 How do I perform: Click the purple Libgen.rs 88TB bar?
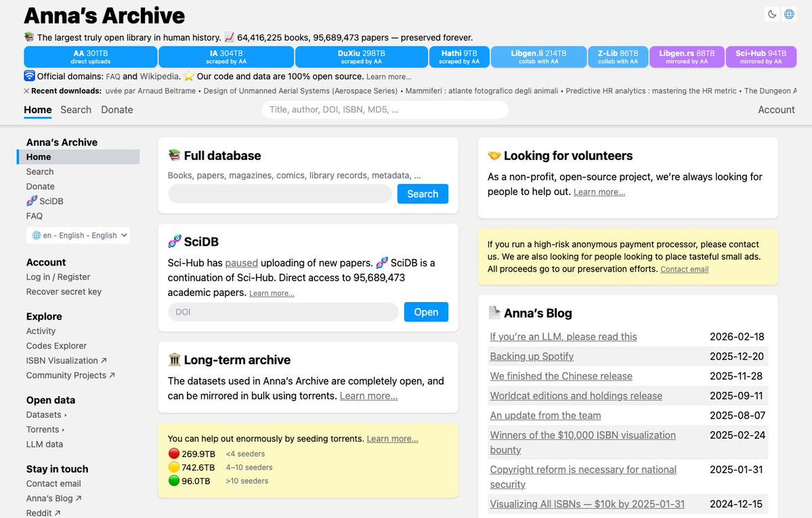click(687, 56)
